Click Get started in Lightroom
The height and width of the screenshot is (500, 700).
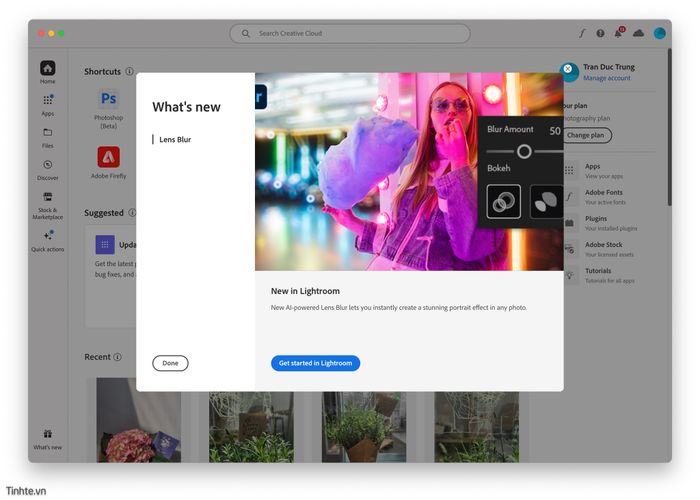point(315,363)
